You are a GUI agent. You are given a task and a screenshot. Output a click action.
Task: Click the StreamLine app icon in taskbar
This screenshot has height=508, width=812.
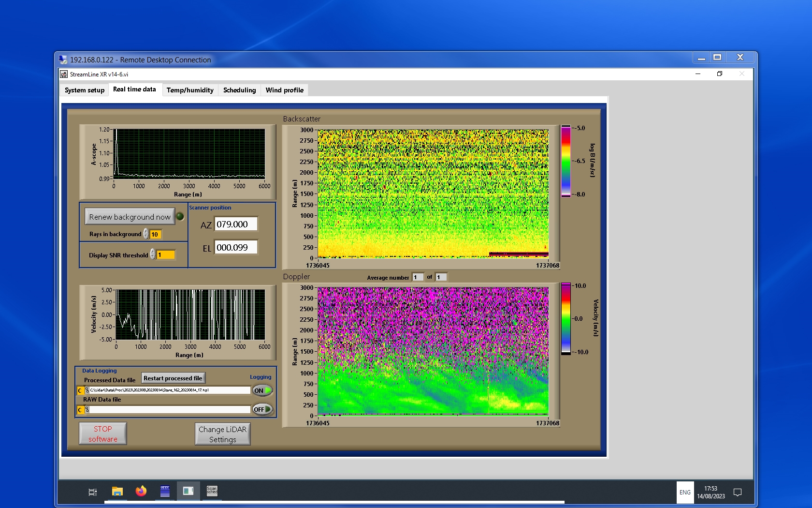[x=188, y=492]
